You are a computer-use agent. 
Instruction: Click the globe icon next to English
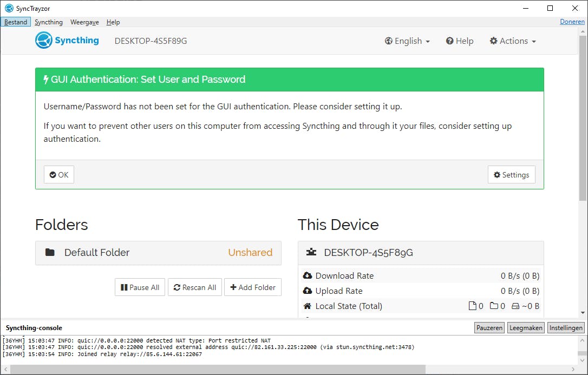(x=389, y=41)
